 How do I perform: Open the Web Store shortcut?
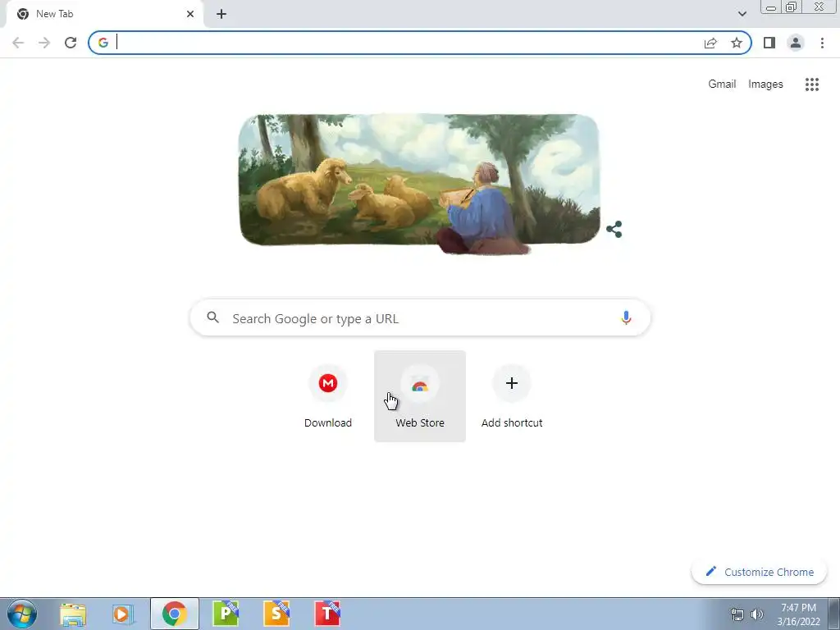click(x=420, y=396)
